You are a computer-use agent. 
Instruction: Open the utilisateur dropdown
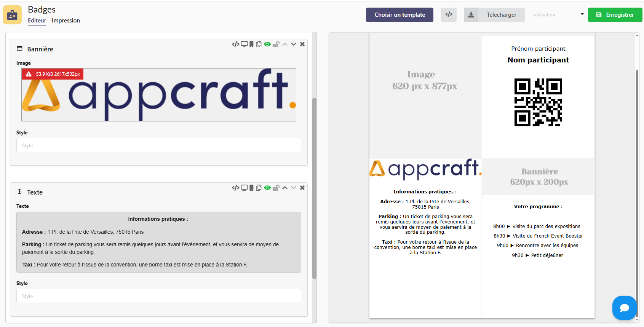pyautogui.click(x=558, y=15)
